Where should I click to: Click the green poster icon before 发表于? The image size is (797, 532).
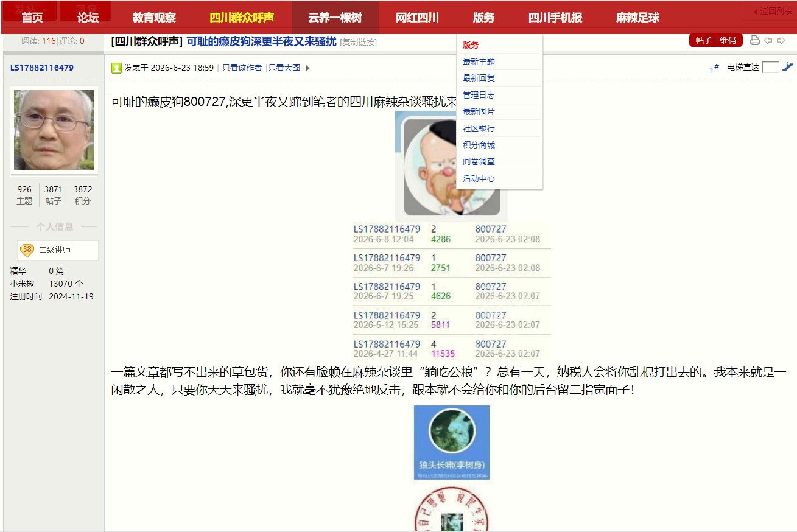tap(116, 68)
